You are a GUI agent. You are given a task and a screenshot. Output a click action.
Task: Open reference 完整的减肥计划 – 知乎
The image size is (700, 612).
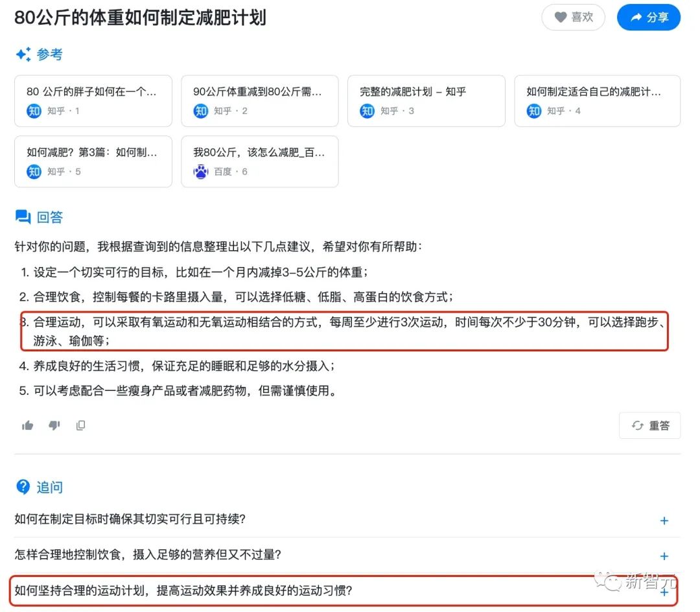click(x=426, y=101)
